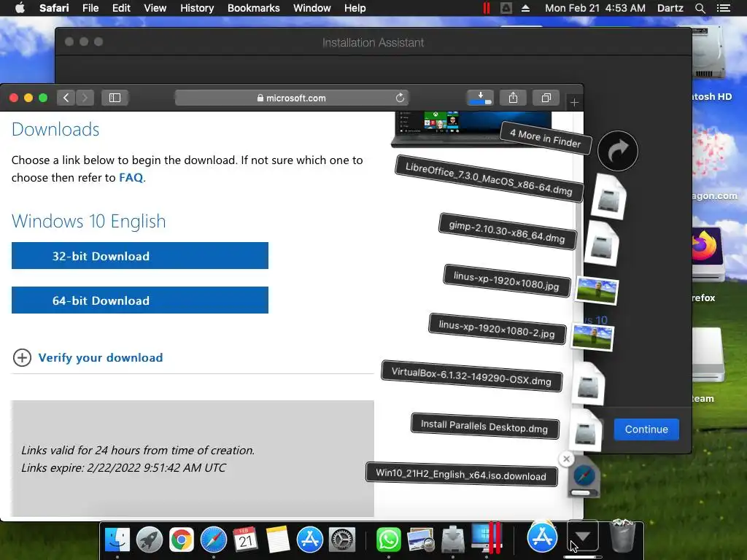
Task: Go back in Safari history
Action: pos(66,98)
